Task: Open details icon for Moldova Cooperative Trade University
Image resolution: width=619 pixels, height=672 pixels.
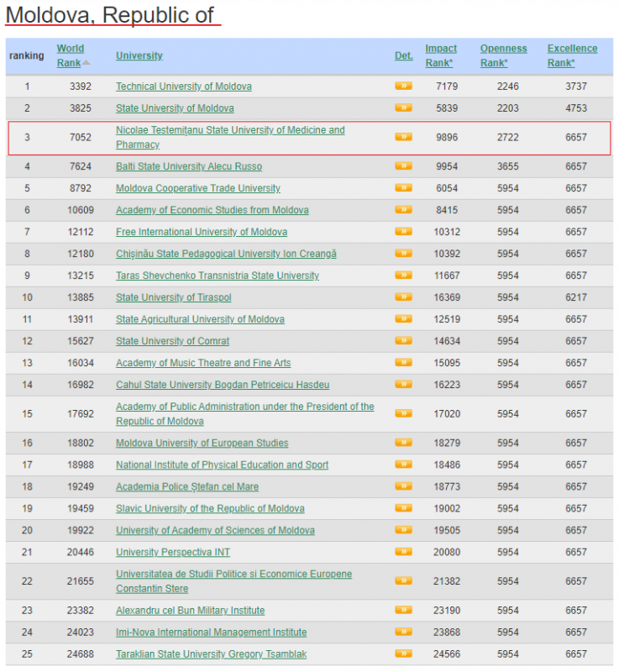Action: tap(403, 188)
